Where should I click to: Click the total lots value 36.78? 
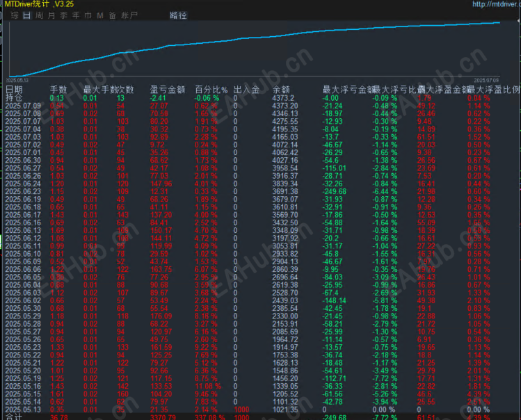click(59, 417)
